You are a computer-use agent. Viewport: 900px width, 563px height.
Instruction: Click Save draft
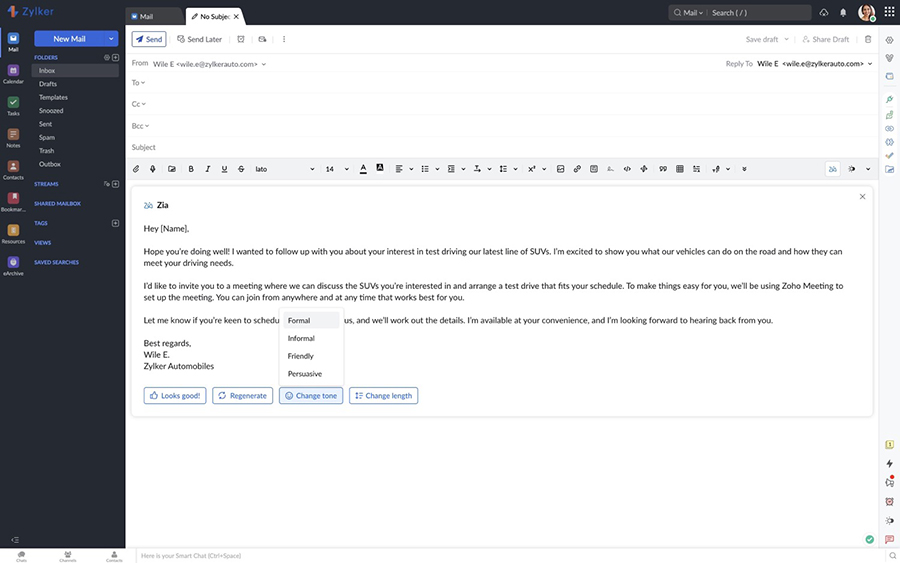[x=762, y=39]
